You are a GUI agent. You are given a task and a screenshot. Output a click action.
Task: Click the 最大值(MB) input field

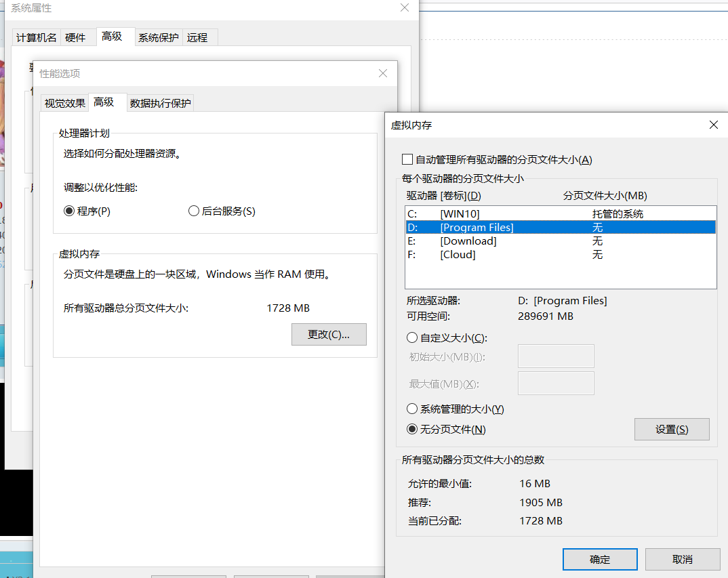556,383
